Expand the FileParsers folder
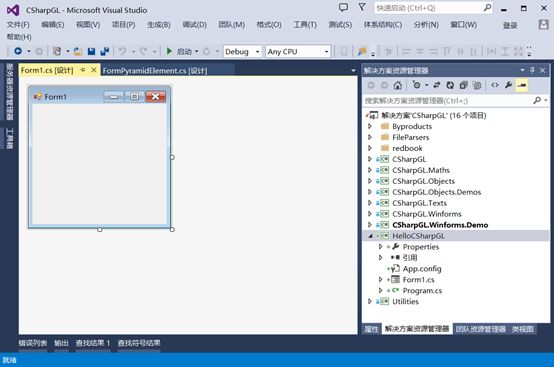Screen dimensions: 554x367 (370, 137)
